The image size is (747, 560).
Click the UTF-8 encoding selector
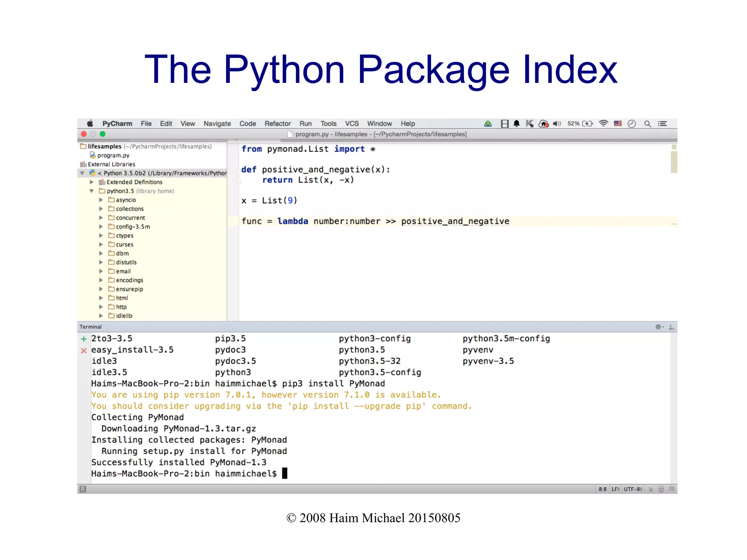633,489
